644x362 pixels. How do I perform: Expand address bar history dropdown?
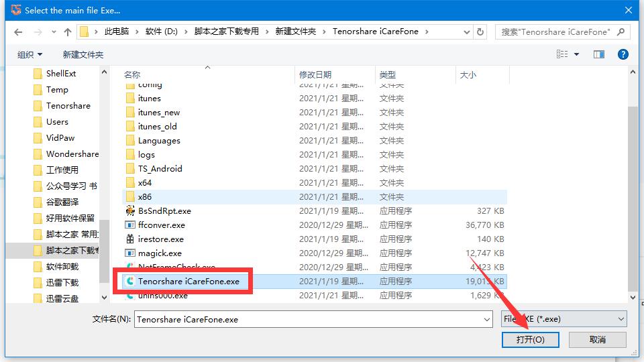coord(467,32)
